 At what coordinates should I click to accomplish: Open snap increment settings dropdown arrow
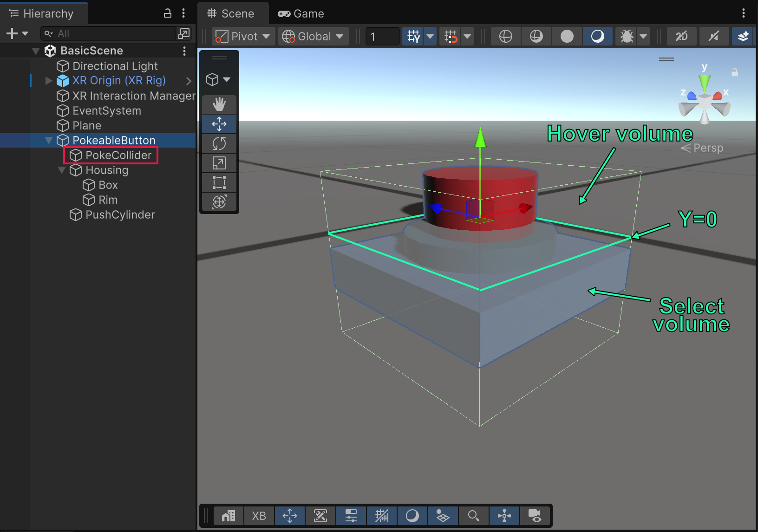tap(468, 36)
